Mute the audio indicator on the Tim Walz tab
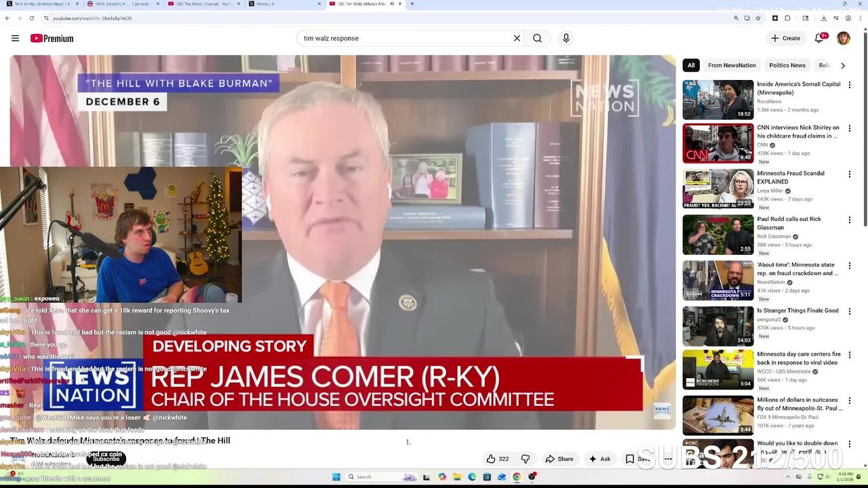 coord(391,4)
